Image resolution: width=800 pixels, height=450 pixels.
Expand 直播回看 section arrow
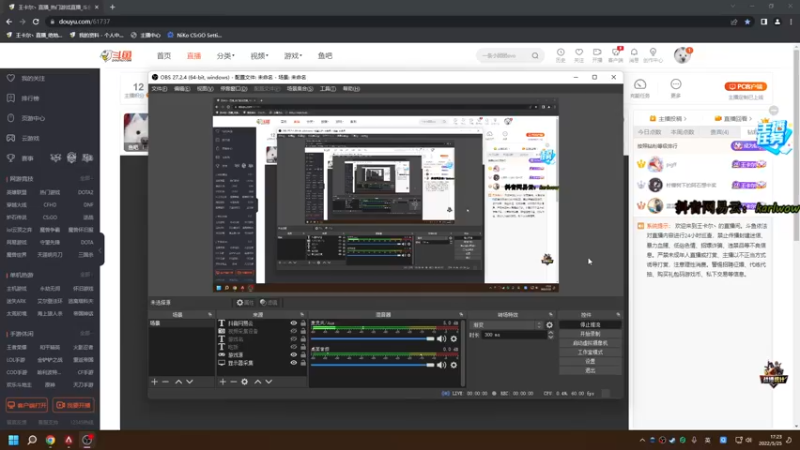click(x=751, y=119)
